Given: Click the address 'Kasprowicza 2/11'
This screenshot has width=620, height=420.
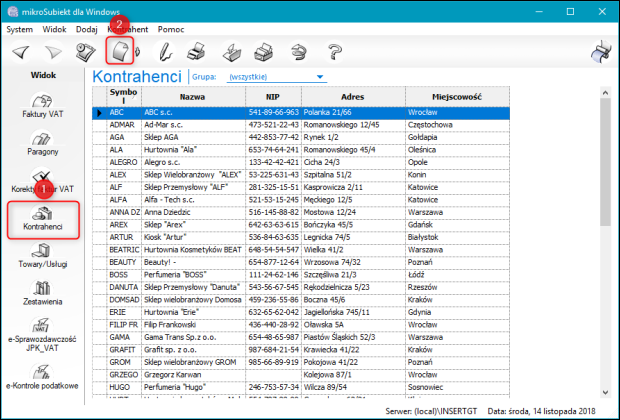Looking at the screenshot, I should (x=353, y=187).
